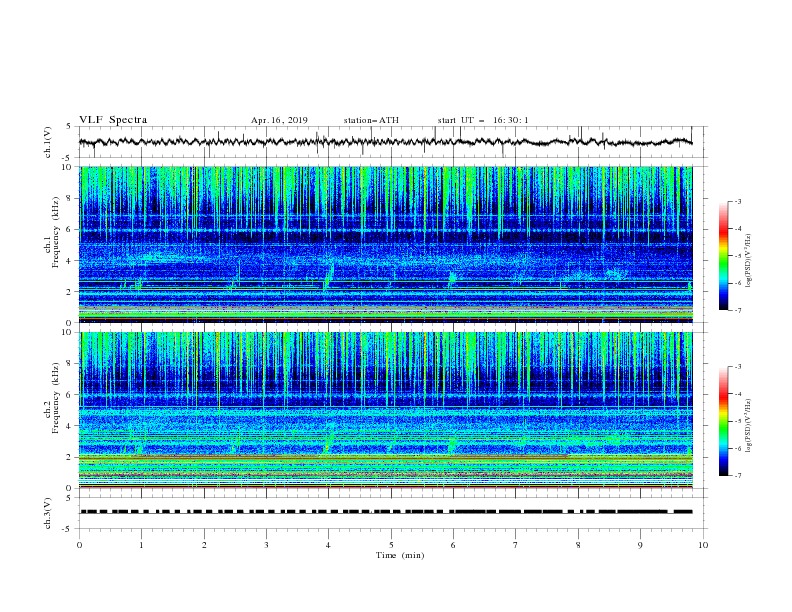The image size is (792, 612).
Task: Select the date label "Apr. 16, 2019"
Action: pyautogui.click(x=279, y=120)
